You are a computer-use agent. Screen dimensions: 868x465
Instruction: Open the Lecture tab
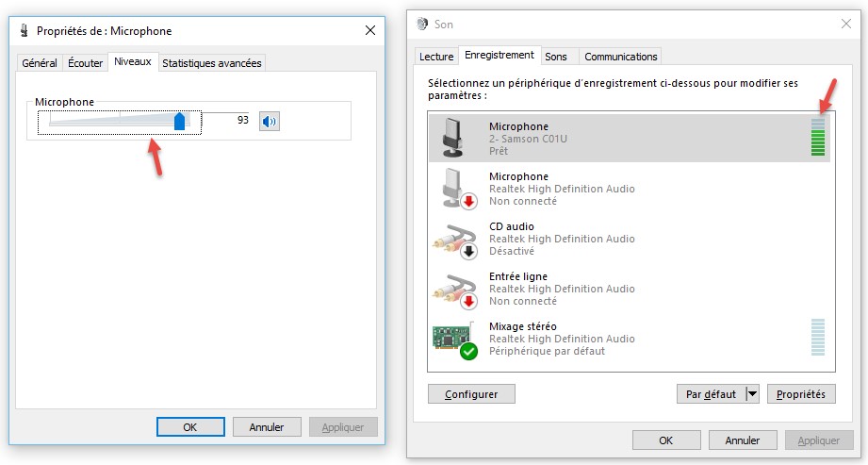tap(436, 57)
